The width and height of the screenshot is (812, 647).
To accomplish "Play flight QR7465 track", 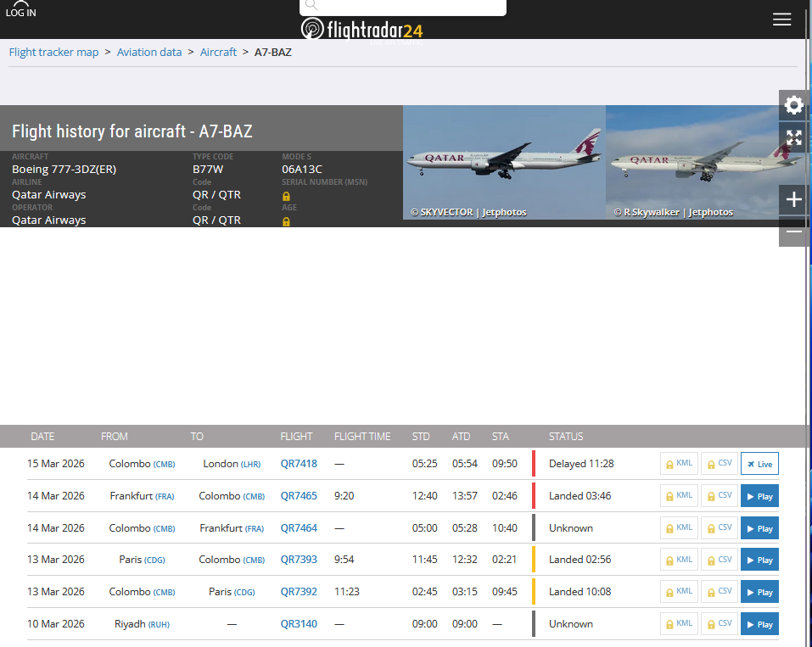I will click(759, 496).
